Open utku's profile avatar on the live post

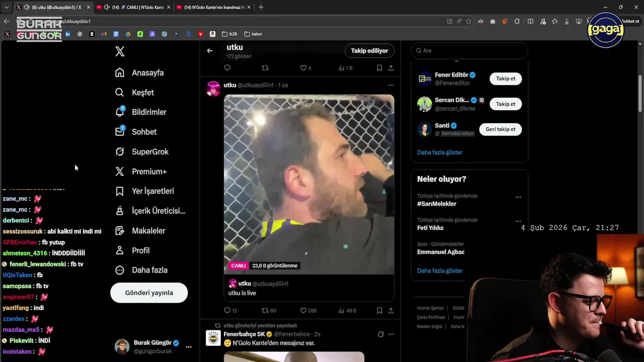click(213, 88)
